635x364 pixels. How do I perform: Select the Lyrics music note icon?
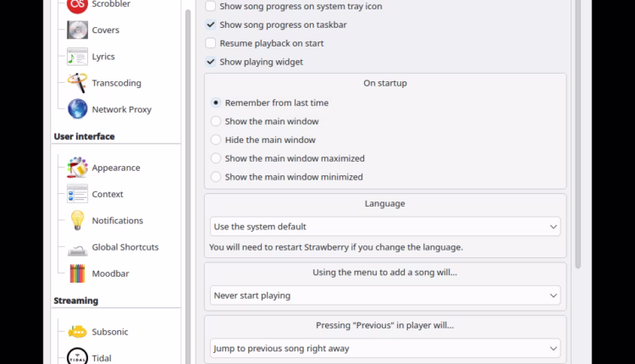tap(77, 57)
